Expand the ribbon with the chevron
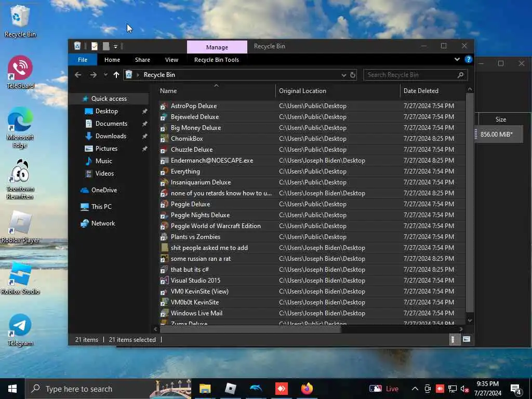532x399 pixels. point(457,59)
